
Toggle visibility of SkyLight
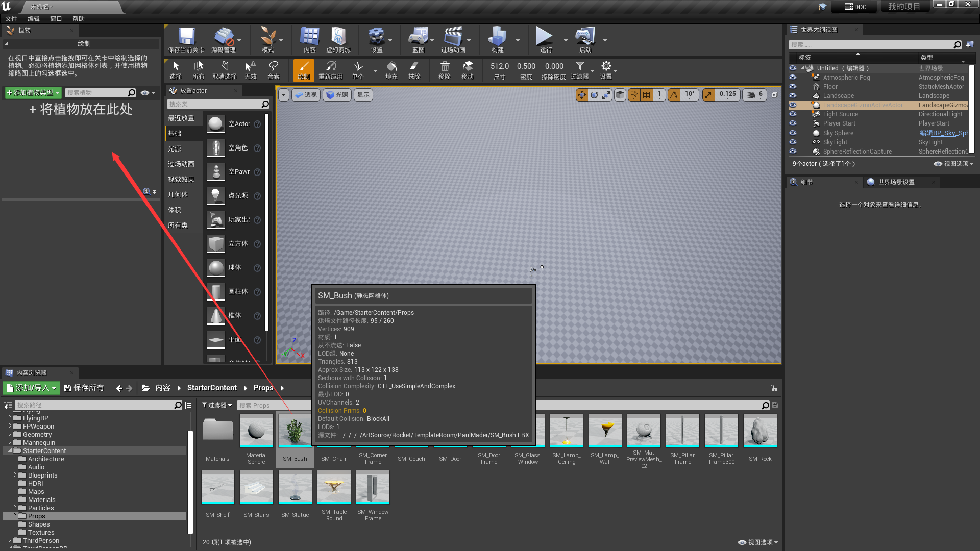pyautogui.click(x=793, y=142)
